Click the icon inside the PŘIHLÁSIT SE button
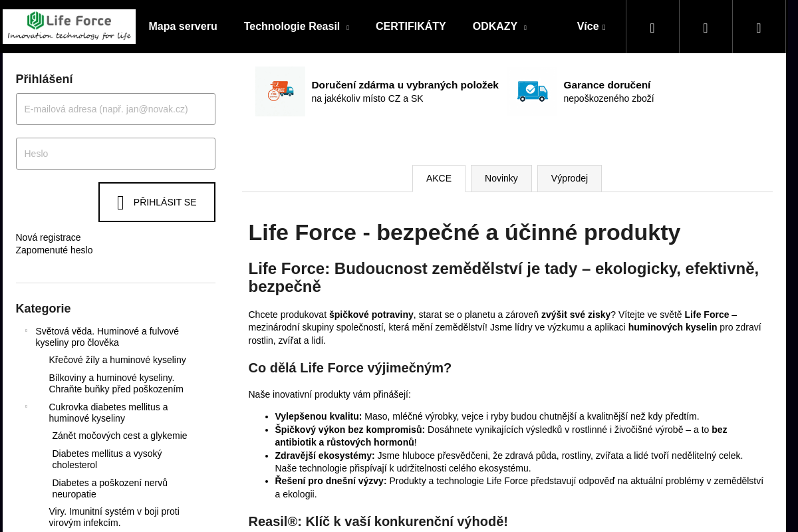 pyautogui.click(x=120, y=202)
